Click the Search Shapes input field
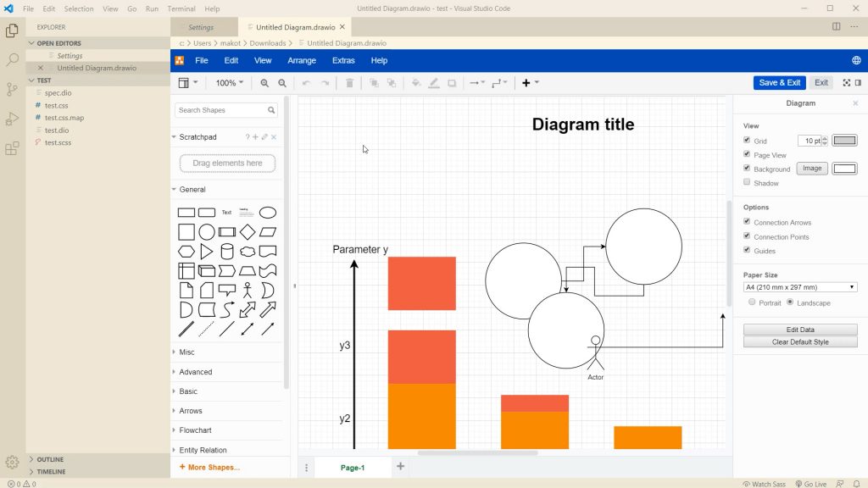 coord(221,110)
